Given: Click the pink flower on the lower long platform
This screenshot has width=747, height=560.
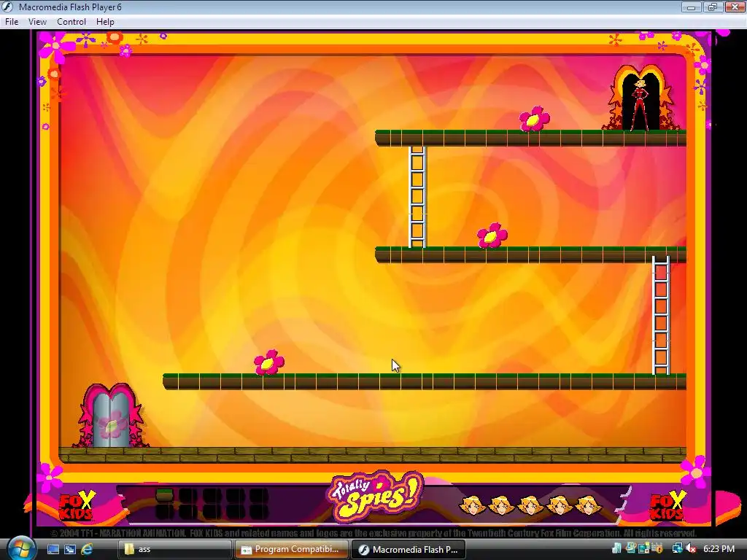Looking at the screenshot, I should tap(269, 362).
